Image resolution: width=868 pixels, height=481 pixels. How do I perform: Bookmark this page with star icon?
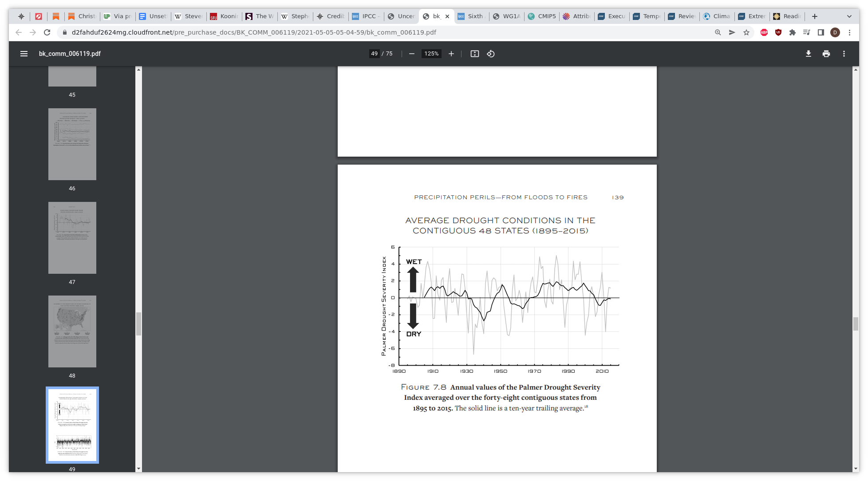coord(746,32)
